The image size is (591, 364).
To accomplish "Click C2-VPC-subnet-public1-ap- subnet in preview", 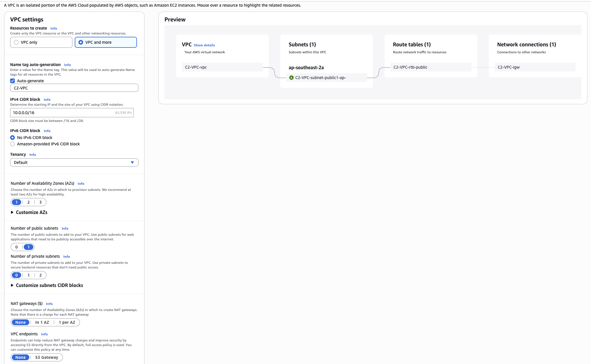I will tap(327, 78).
